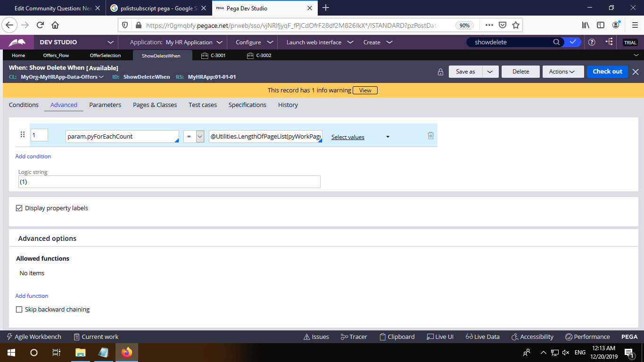Switch to the C-3001 case tab

[213, 55]
